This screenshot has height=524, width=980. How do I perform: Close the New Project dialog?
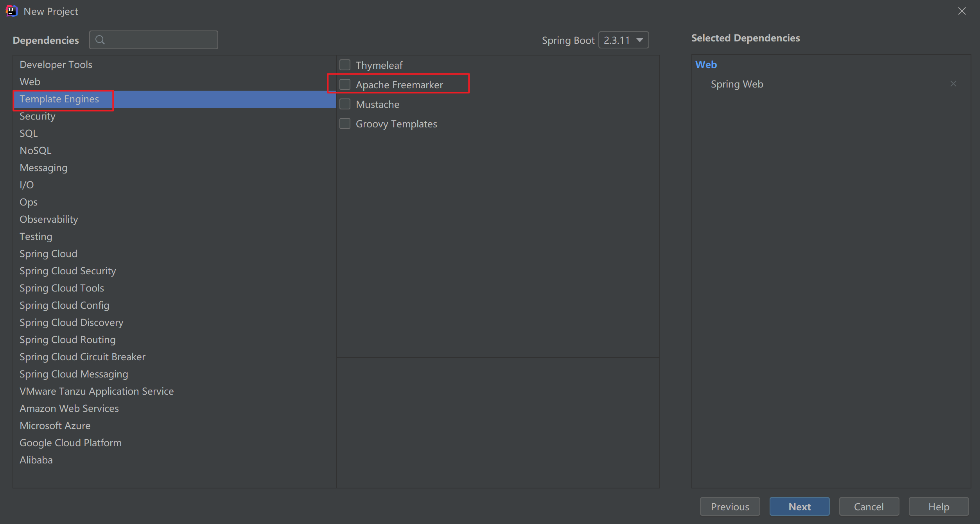(x=962, y=11)
